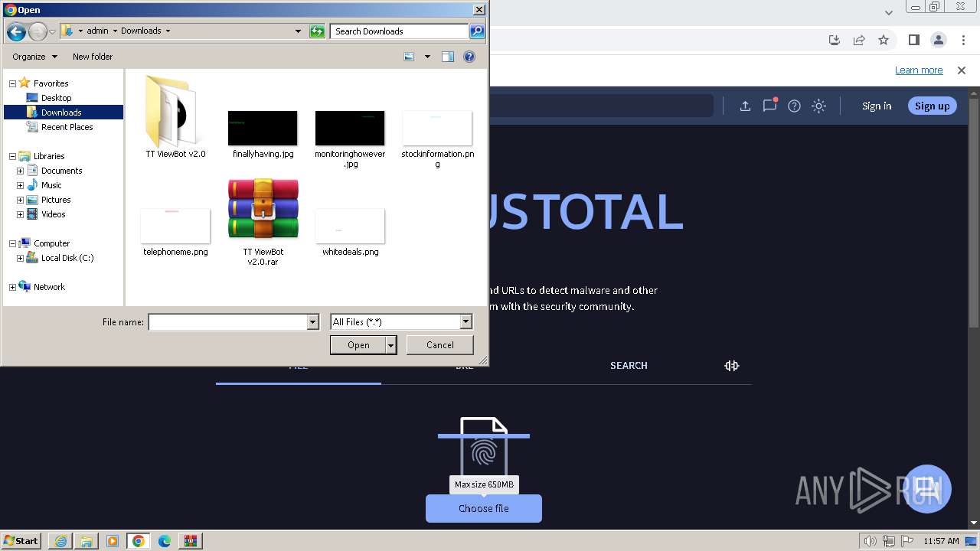The image size is (980, 551).
Task: Click the green refresh button beside address bar
Action: click(317, 31)
